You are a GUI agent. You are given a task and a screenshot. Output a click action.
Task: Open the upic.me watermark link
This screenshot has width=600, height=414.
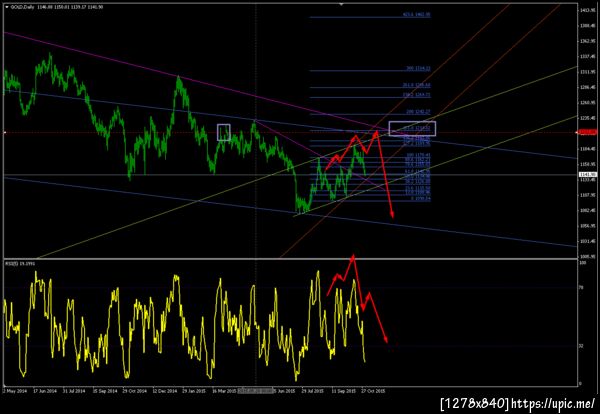pos(553,404)
